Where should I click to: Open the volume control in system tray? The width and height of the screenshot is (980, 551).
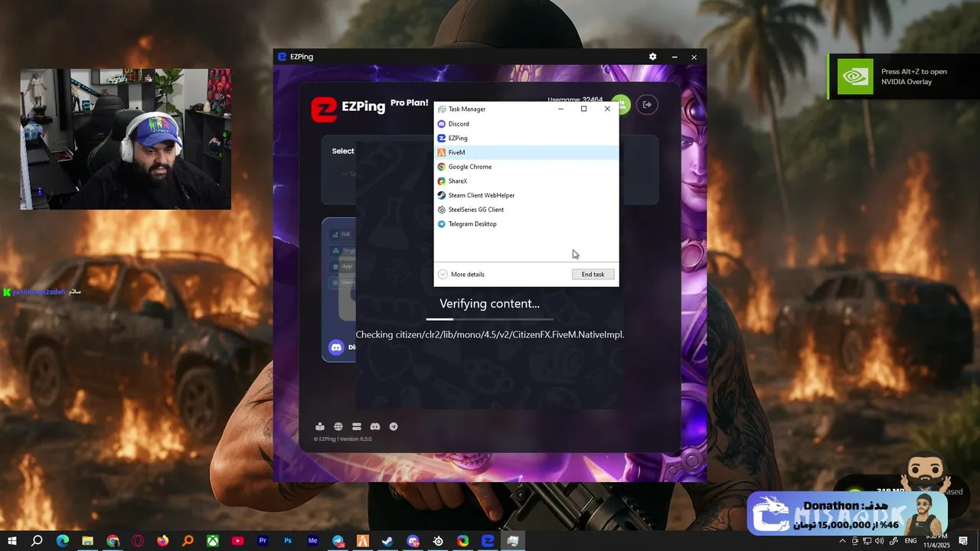pyautogui.click(x=879, y=541)
